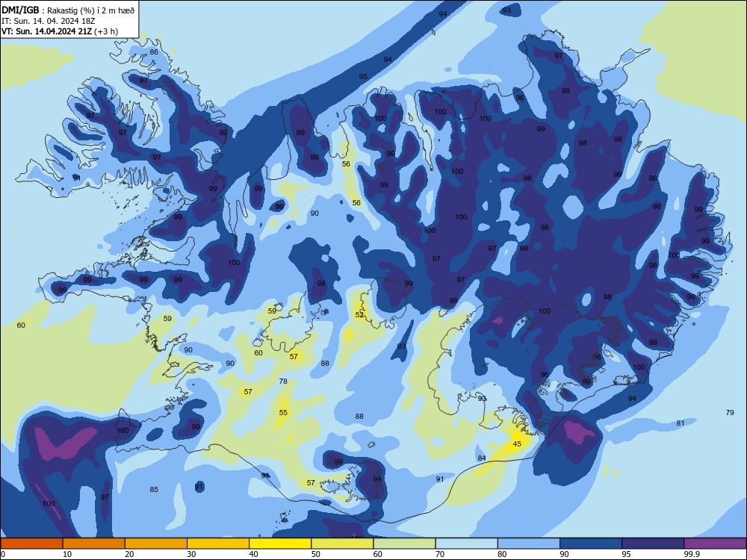Click the map value 85
The width and height of the screenshot is (747, 560).
(x=154, y=490)
